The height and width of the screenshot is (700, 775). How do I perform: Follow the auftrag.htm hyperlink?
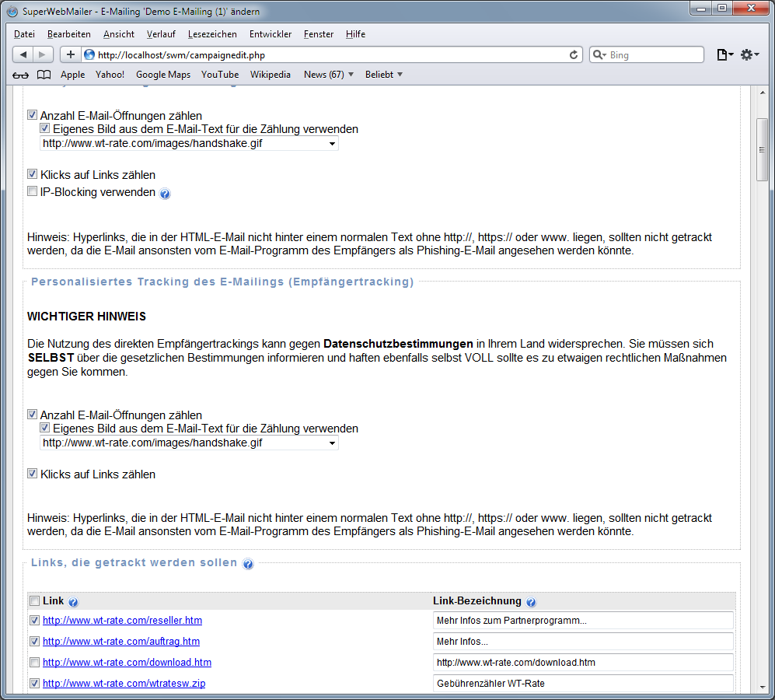pos(121,642)
